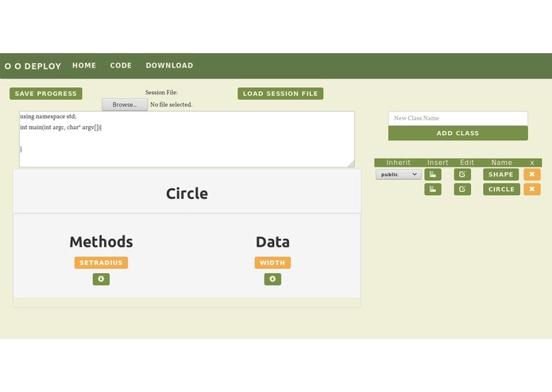Screen dimensions: 552x392
Task: Click the Edit icon in Shape row
Action: point(462,175)
